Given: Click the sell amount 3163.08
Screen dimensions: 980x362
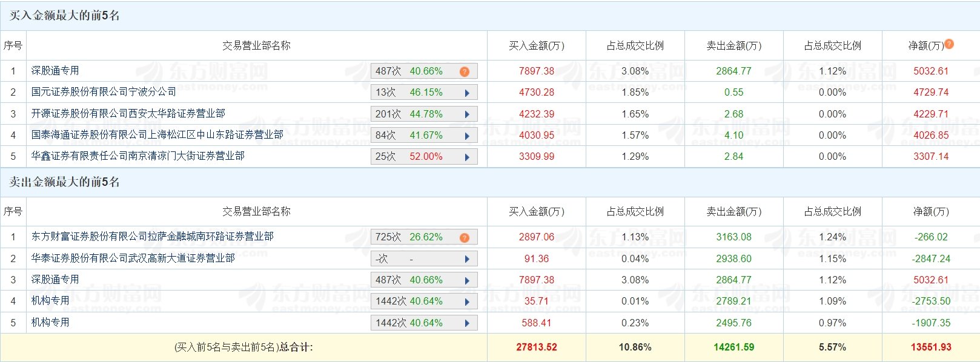Looking at the screenshot, I should (734, 237).
